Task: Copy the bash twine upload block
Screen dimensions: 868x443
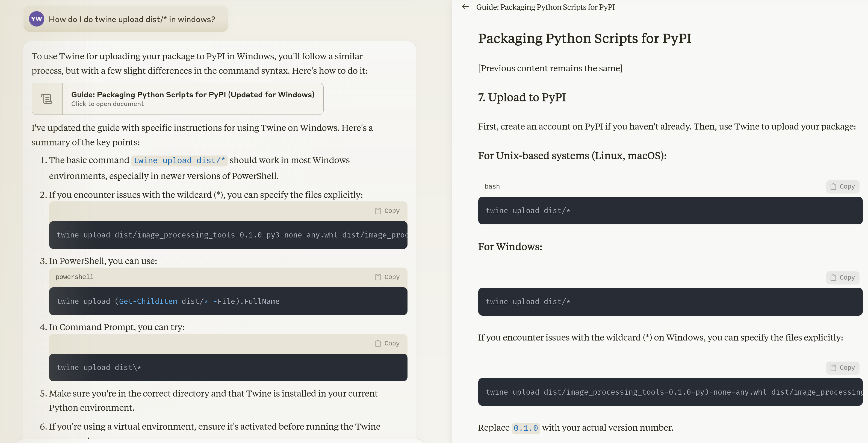Action: pos(842,187)
